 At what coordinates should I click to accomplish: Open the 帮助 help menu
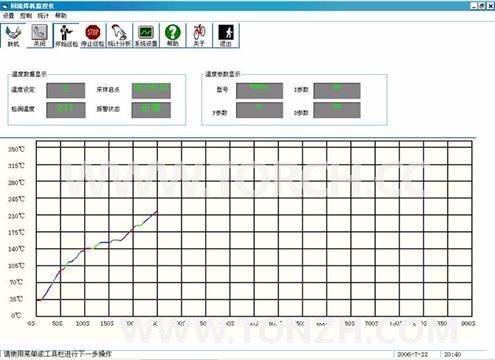click(x=61, y=15)
